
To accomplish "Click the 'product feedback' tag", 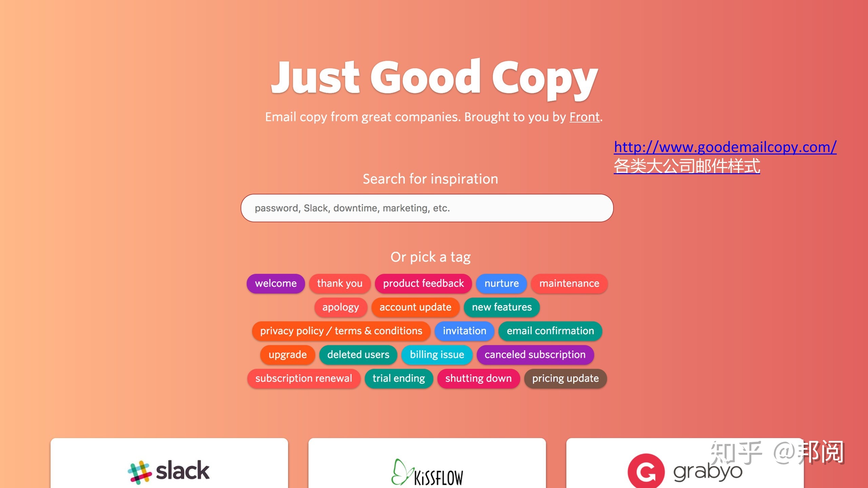I will click(x=423, y=283).
